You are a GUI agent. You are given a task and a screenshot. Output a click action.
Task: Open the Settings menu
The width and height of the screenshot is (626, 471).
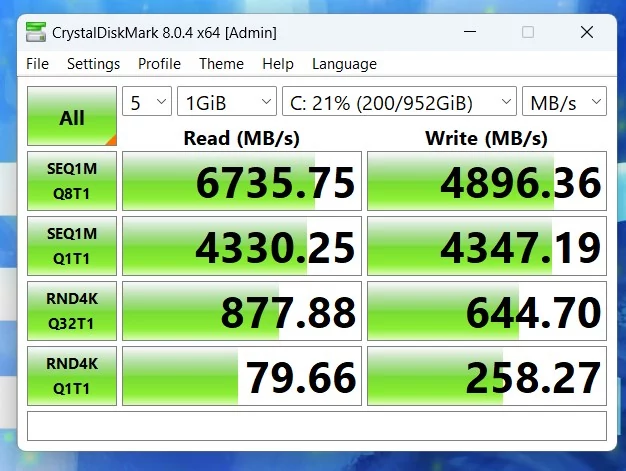pos(93,64)
